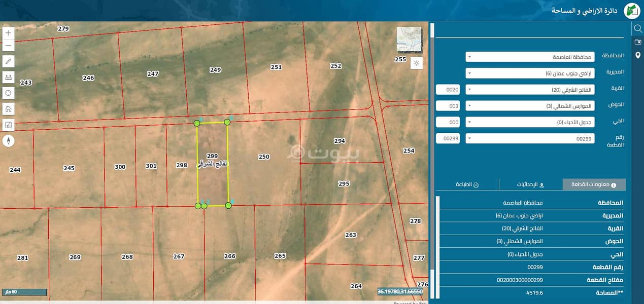Select parcel 295 on the map
The width and height of the screenshot is (644, 304).
pos(344,184)
